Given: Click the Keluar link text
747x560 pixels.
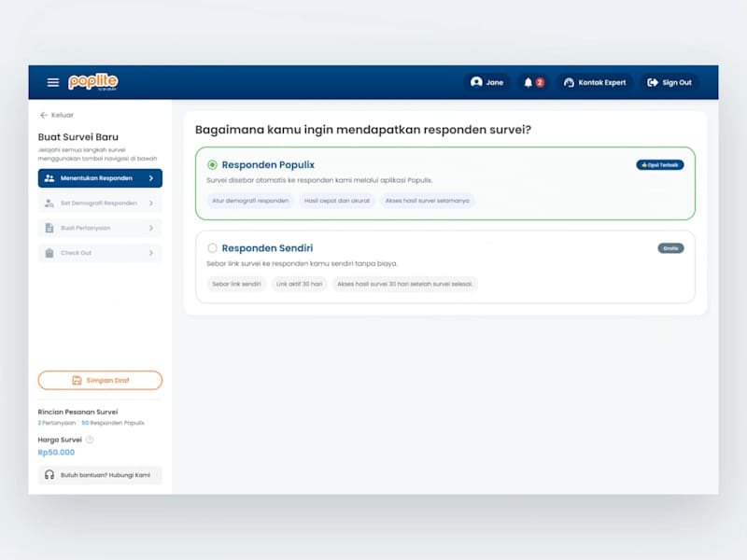Looking at the screenshot, I should coord(63,115).
